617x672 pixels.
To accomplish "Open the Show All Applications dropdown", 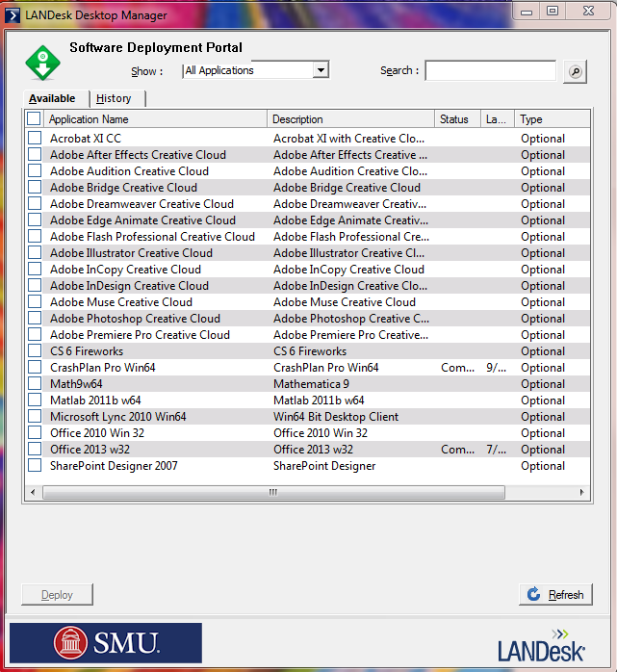I will (321, 70).
